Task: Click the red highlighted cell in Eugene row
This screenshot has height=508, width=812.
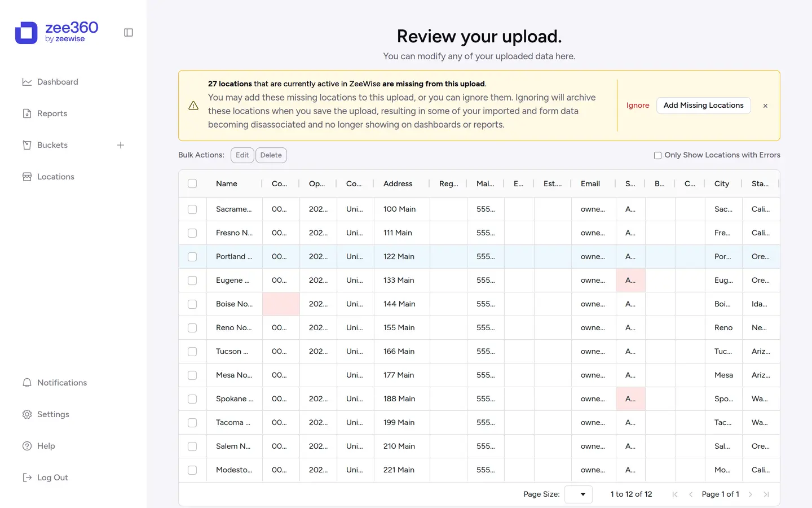Action: tap(630, 281)
